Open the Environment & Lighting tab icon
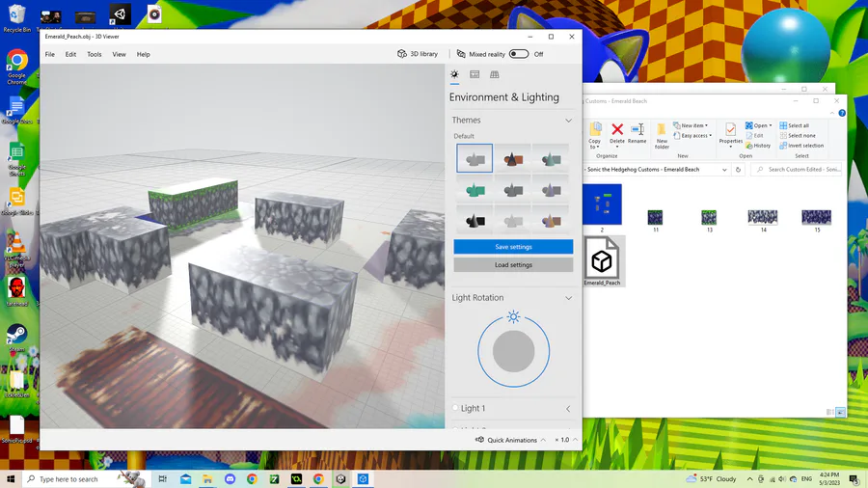The image size is (868, 488). click(454, 74)
